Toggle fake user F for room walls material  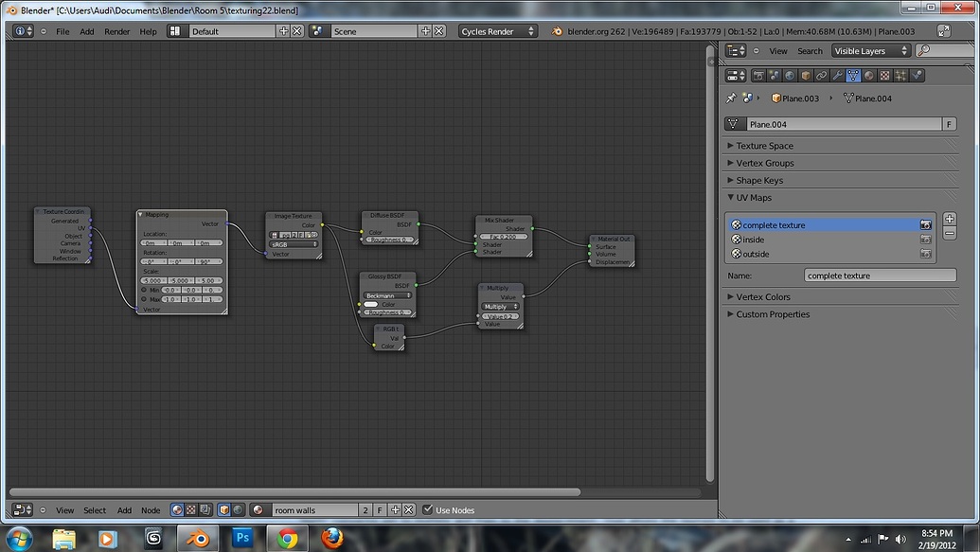coord(380,510)
